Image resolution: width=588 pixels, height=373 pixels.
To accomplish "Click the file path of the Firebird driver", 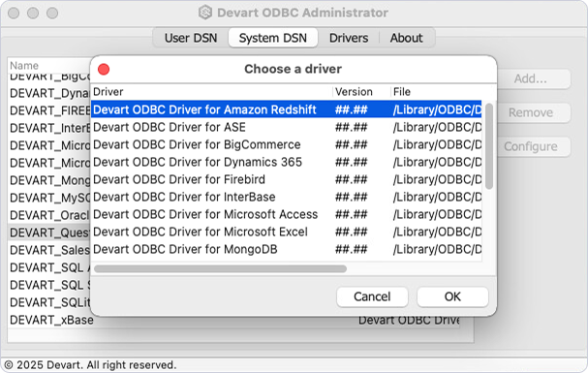I will coord(437,179).
